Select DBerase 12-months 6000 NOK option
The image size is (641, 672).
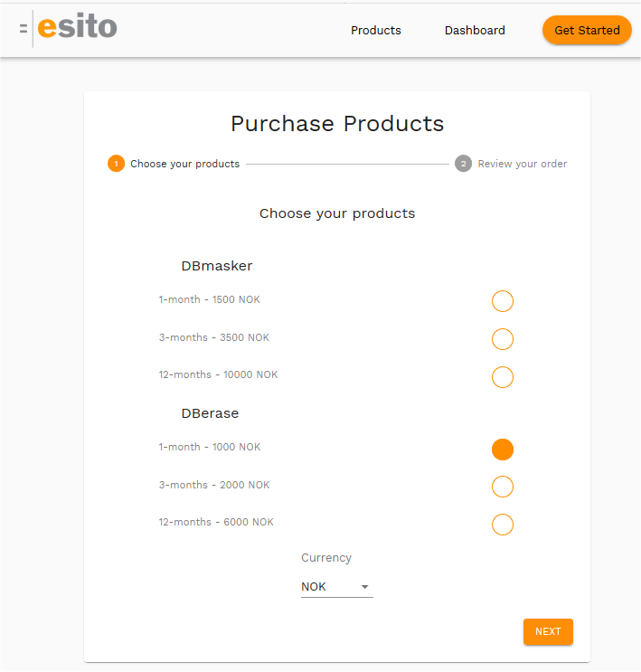[503, 525]
